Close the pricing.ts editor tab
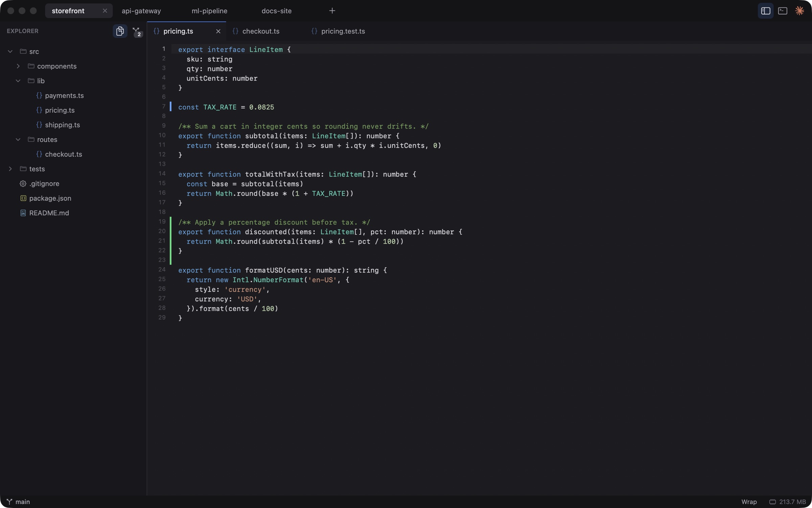The height and width of the screenshot is (508, 812). pyautogui.click(x=218, y=31)
